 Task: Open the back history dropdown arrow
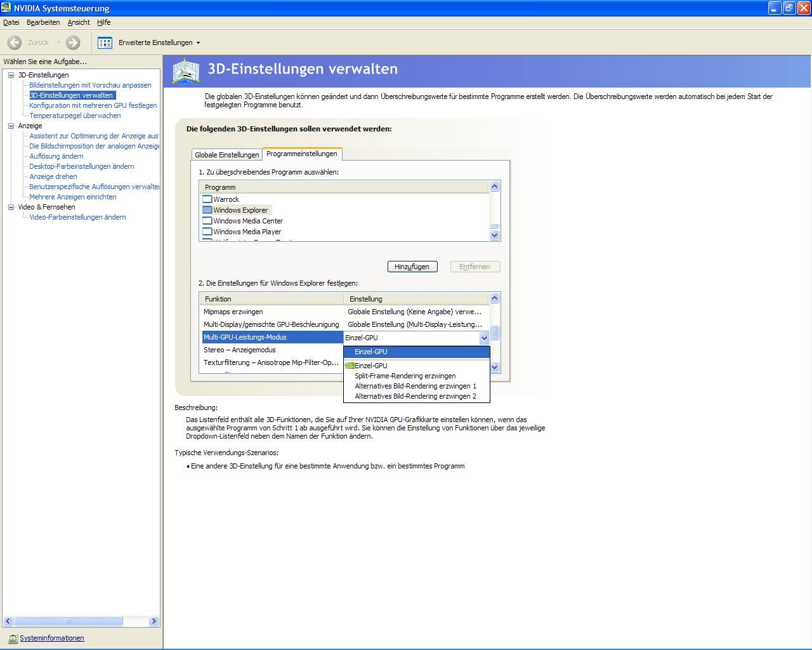pos(58,43)
